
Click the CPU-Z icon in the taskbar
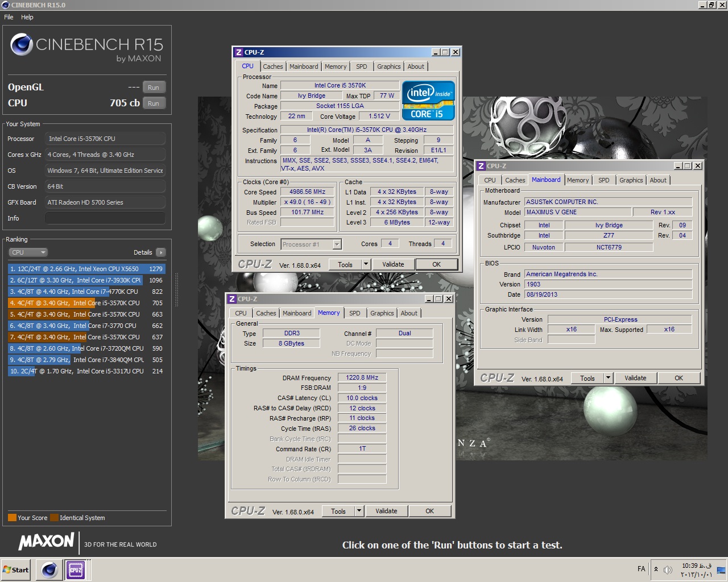tap(76, 569)
